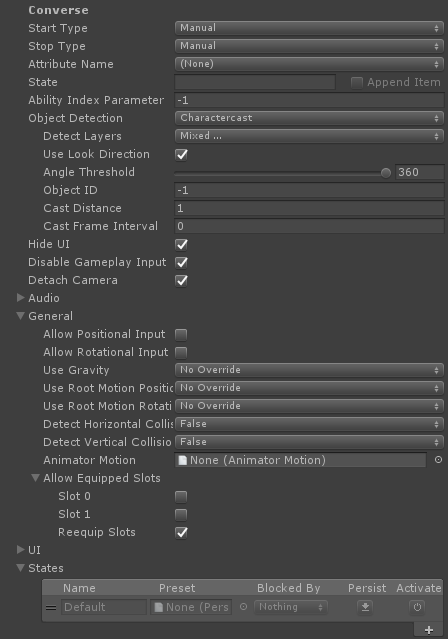Screen dimensions: 448x639
Task: Open the Preset object picker circle
Action: pos(243,607)
